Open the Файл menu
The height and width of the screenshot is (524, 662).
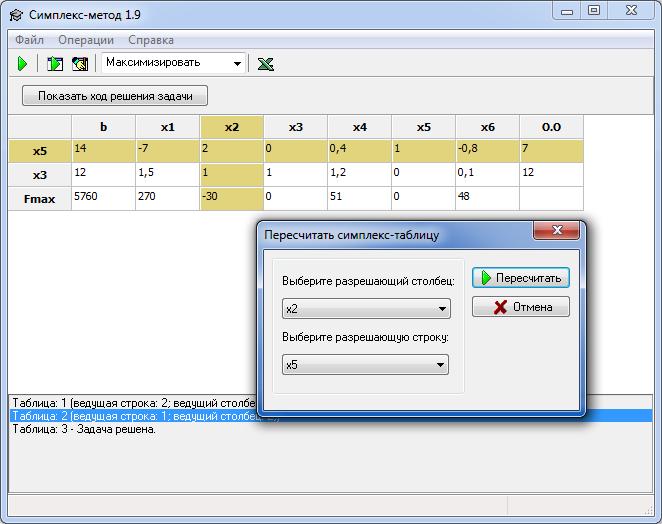29,40
